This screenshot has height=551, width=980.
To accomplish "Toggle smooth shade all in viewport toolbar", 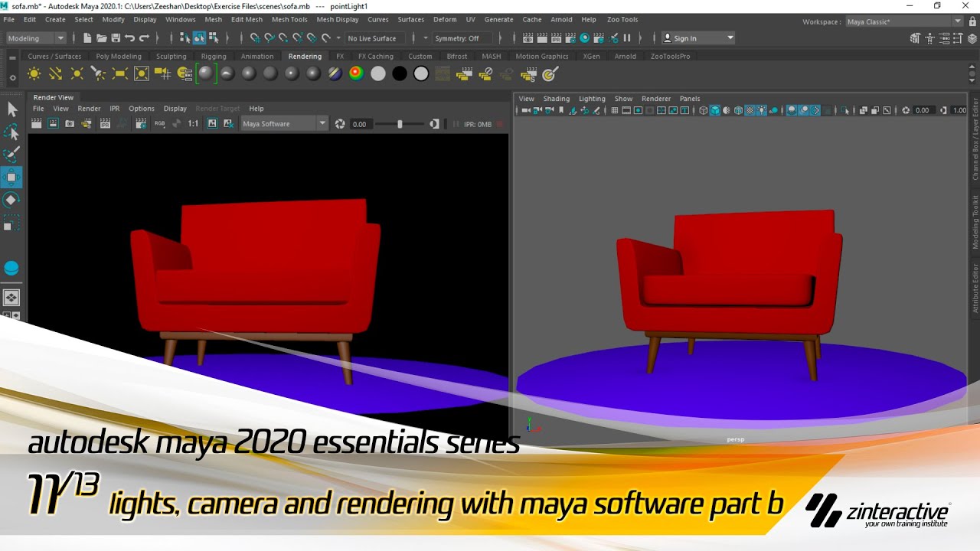I will 715,110.
